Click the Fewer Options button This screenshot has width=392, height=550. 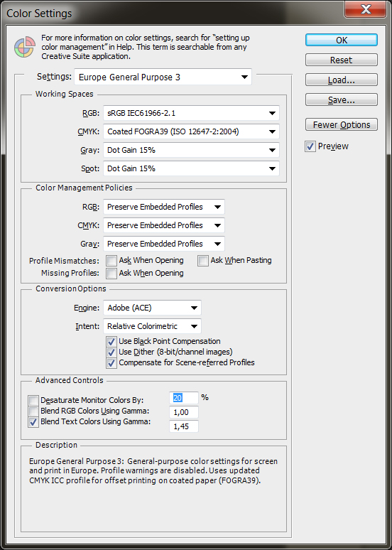tap(342, 124)
